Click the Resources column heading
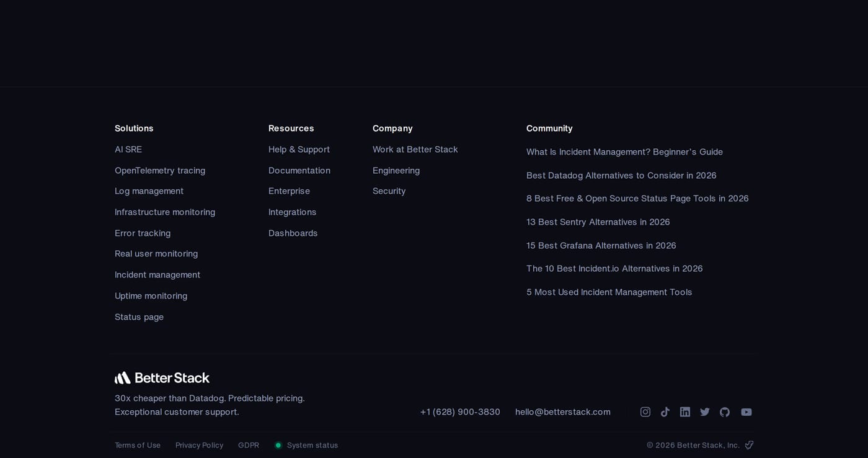Screen dimensions: 868x458 click(291, 128)
